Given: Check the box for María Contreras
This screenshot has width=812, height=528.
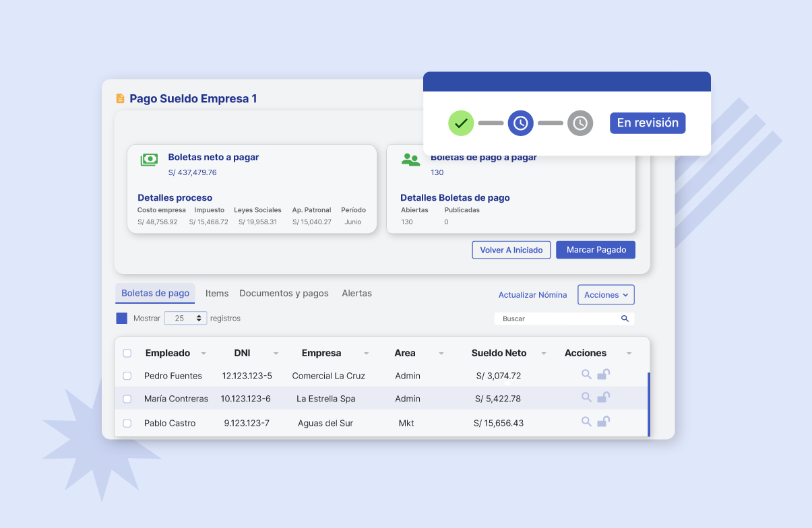Looking at the screenshot, I should click(x=127, y=399).
